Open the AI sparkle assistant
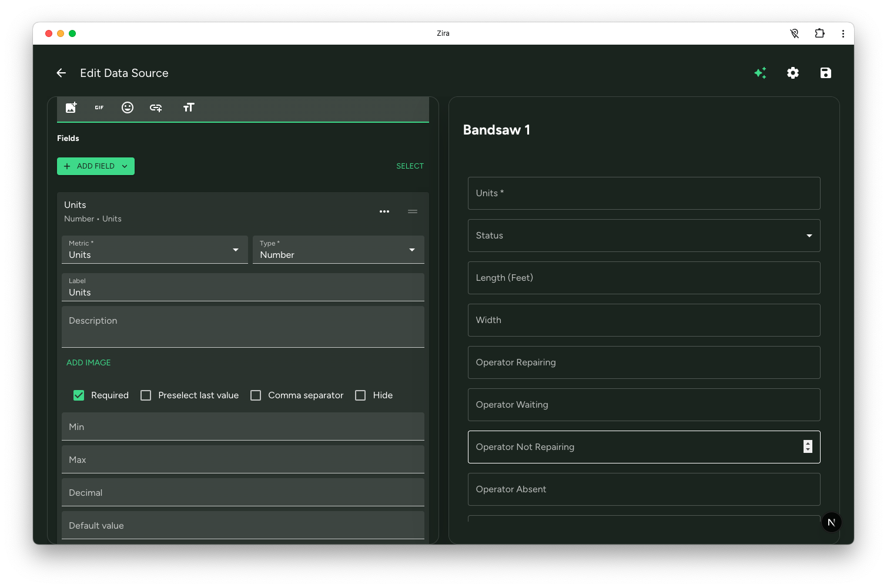 point(760,73)
